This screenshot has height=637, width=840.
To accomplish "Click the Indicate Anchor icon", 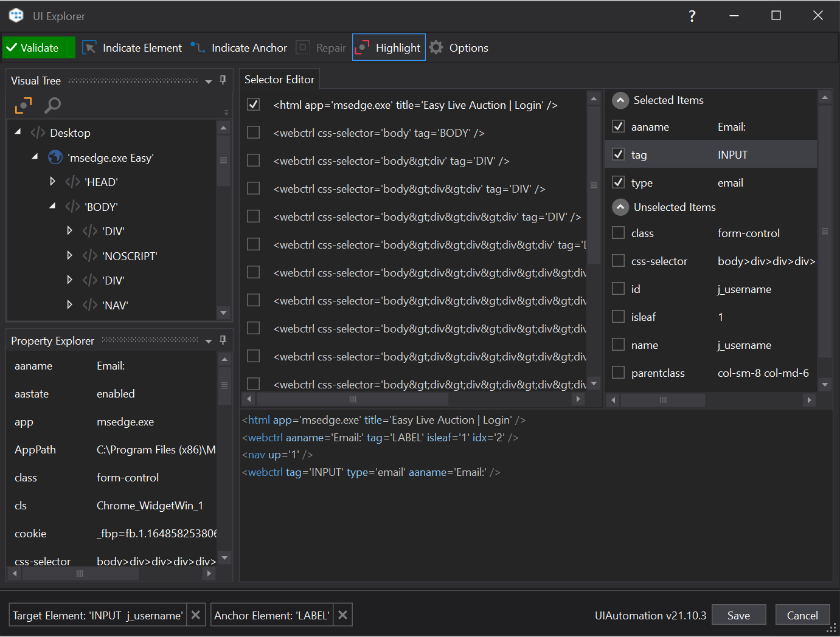I will pos(198,47).
